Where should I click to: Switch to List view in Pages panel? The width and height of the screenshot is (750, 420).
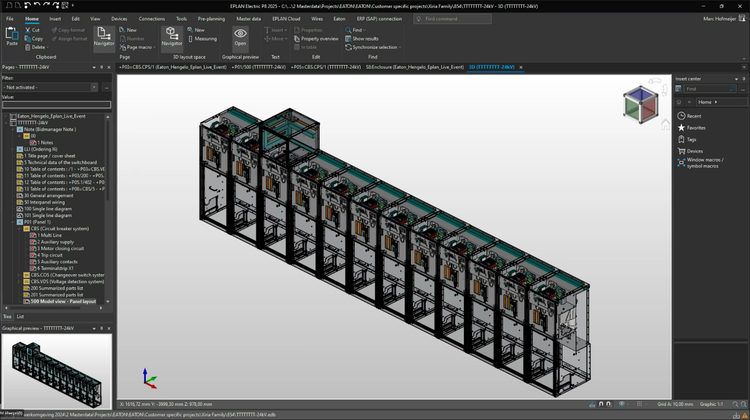point(20,316)
